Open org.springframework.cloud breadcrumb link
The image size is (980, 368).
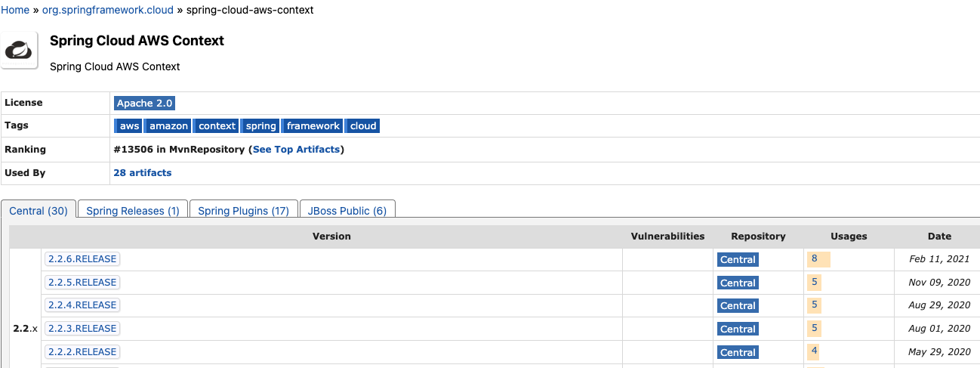[108, 10]
